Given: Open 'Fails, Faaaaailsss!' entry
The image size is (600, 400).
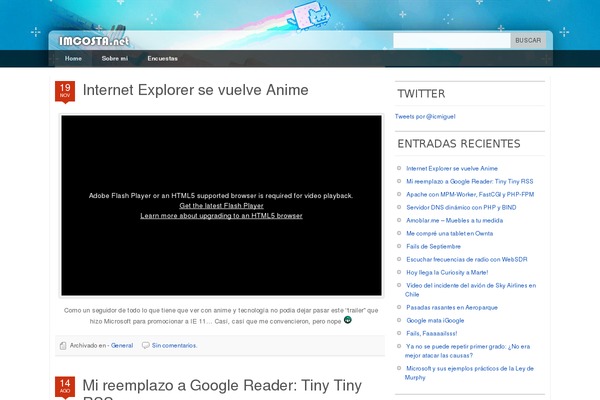Looking at the screenshot, I should [432, 333].
